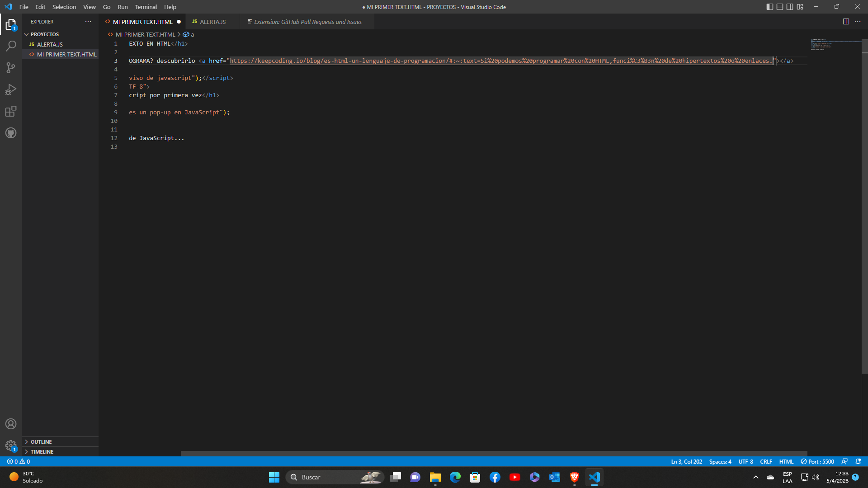Open Outlook from taskbar
Image resolution: width=868 pixels, height=488 pixels.
pos(554,477)
